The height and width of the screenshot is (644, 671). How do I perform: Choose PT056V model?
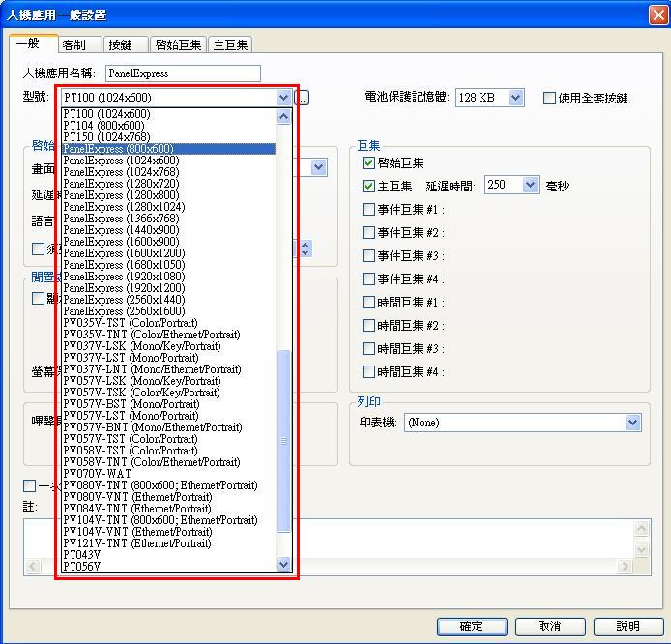point(169,566)
